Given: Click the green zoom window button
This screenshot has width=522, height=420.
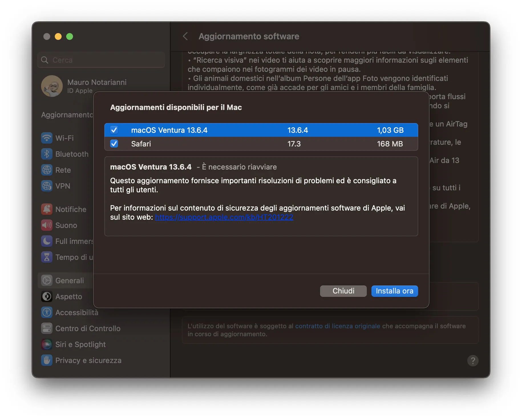Looking at the screenshot, I should click(x=70, y=36).
